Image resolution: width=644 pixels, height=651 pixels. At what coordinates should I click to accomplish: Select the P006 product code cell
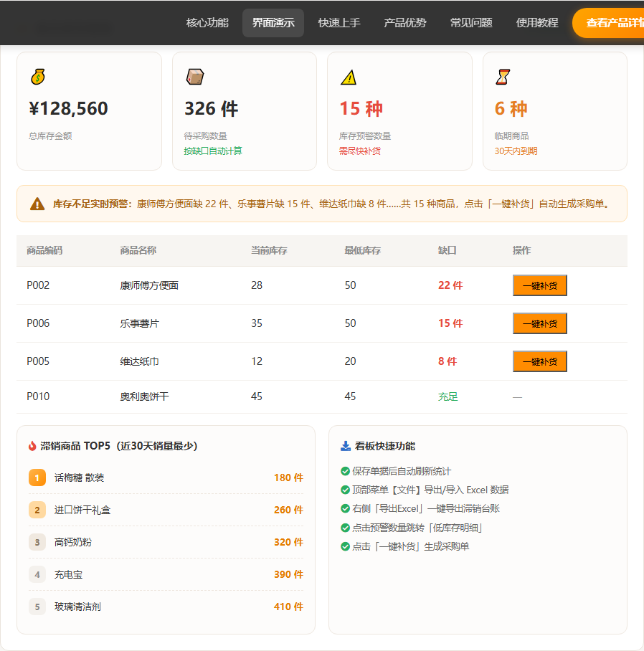(38, 323)
